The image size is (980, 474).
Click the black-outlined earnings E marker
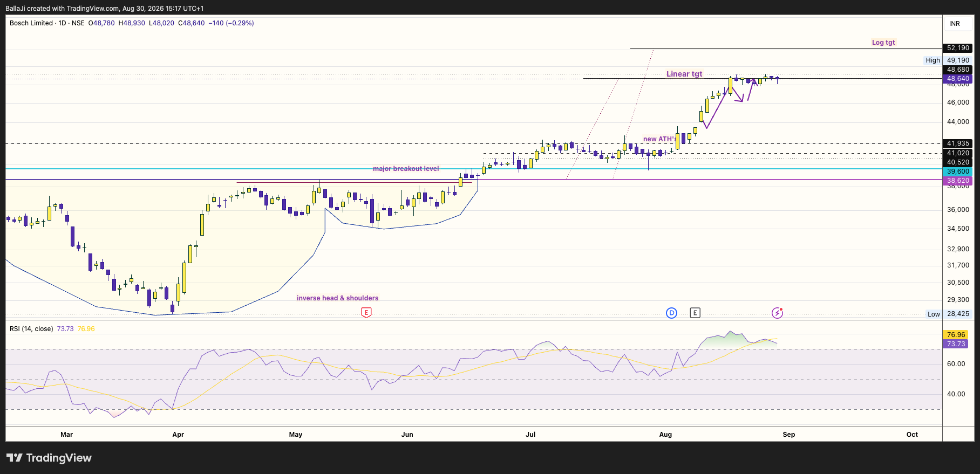[695, 313]
